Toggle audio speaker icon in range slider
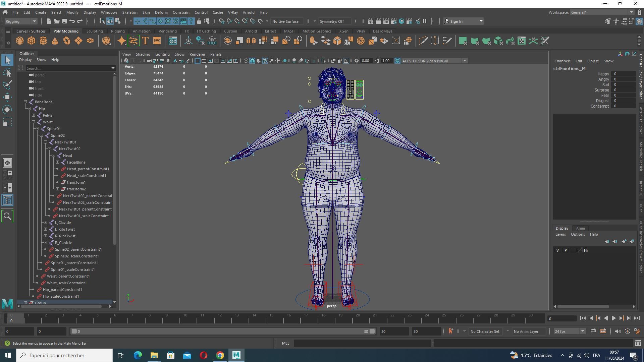This screenshot has width=644, height=362. coord(618,331)
